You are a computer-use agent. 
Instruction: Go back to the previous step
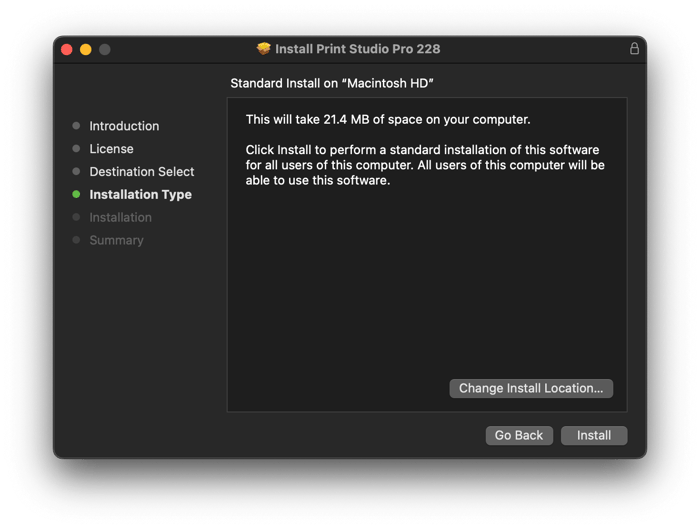pyautogui.click(x=519, y=435)
